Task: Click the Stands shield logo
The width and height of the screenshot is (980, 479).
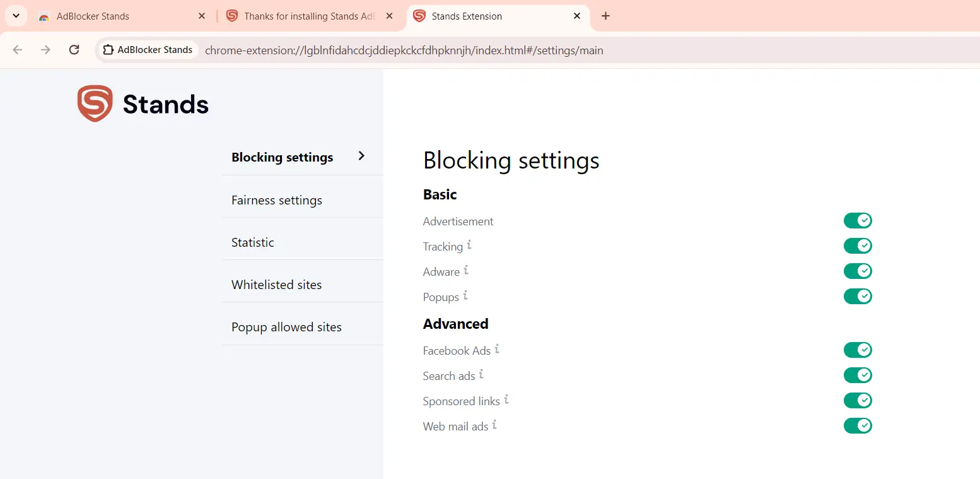Action: pyautogui.click(x=95, y=103)
